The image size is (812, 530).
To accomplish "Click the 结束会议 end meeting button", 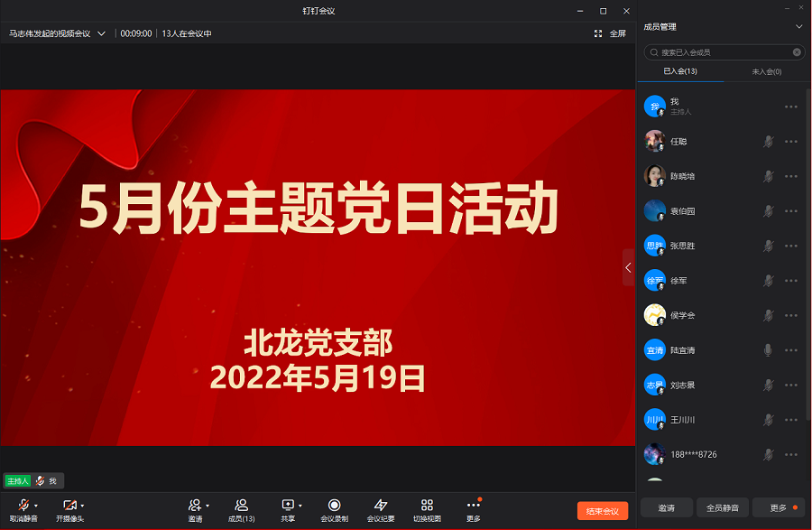I will pyautogui.click(x=602, y=511).
